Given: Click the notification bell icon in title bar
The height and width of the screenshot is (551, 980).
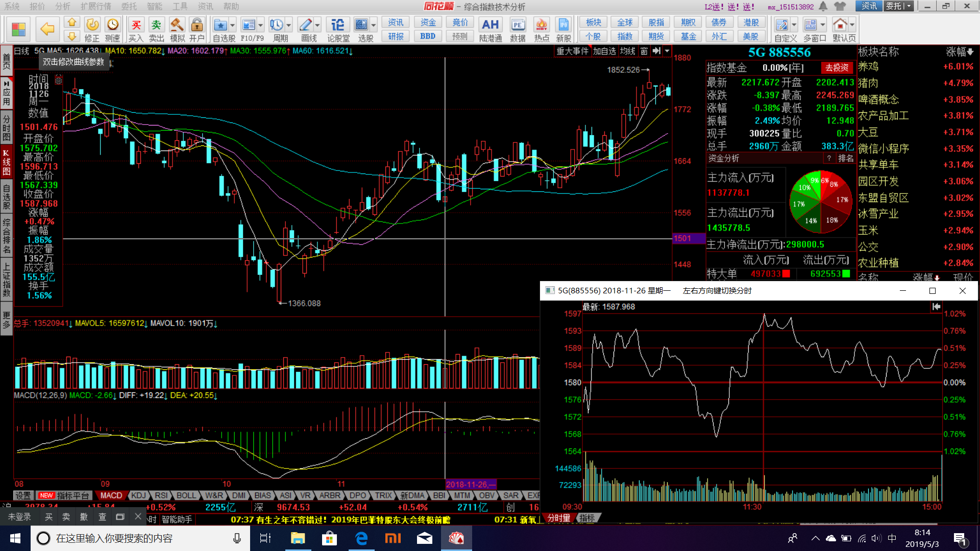Looking at the screenshot, I should [x=823, y=7].
